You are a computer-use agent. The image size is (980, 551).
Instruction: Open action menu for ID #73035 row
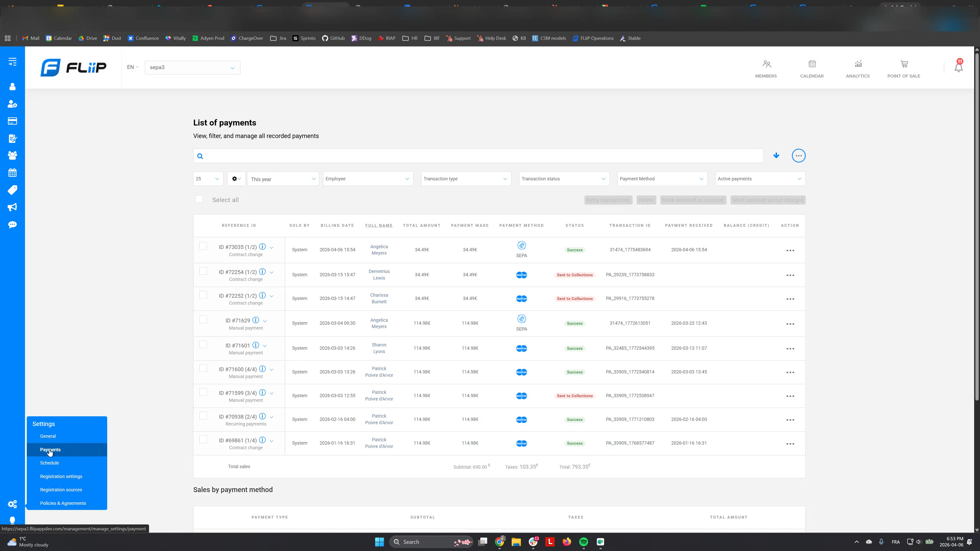pos(790,251)
